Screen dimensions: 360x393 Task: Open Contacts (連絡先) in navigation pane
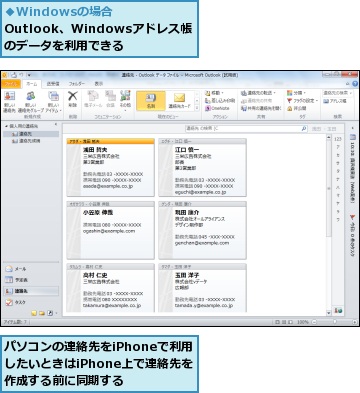pyautogui.click(x=31, y=291)
